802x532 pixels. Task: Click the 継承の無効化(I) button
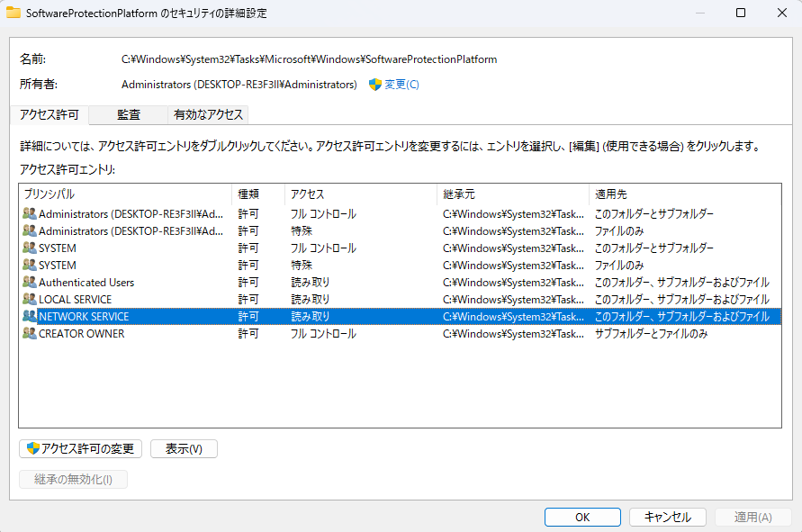(x=73, y=479)
